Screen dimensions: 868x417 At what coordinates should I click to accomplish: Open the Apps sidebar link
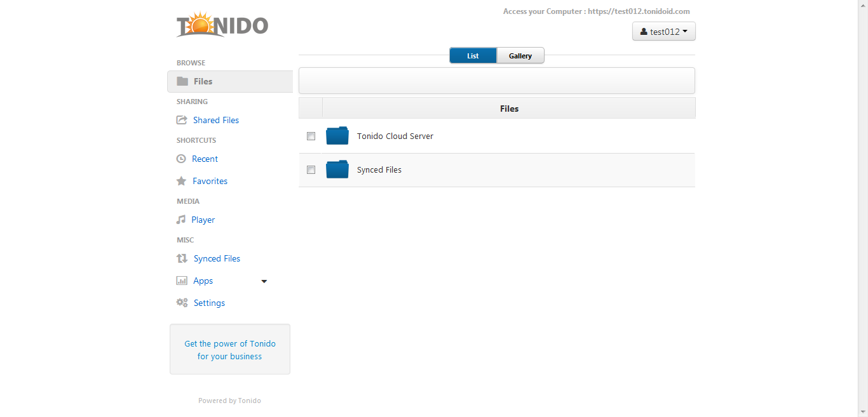[x=203, y=281]
